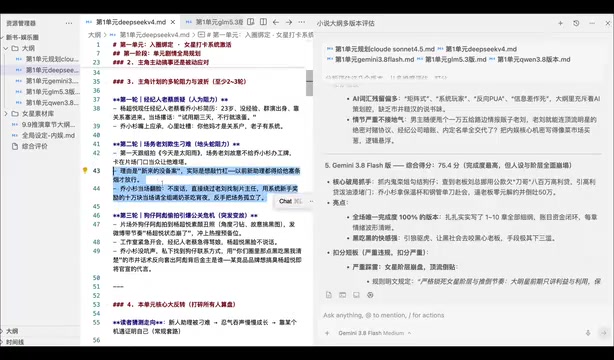Start a new chat with the plus icon
Viewport: 614px width, 360px height.
pyautogui.click(x=560, y=23)
